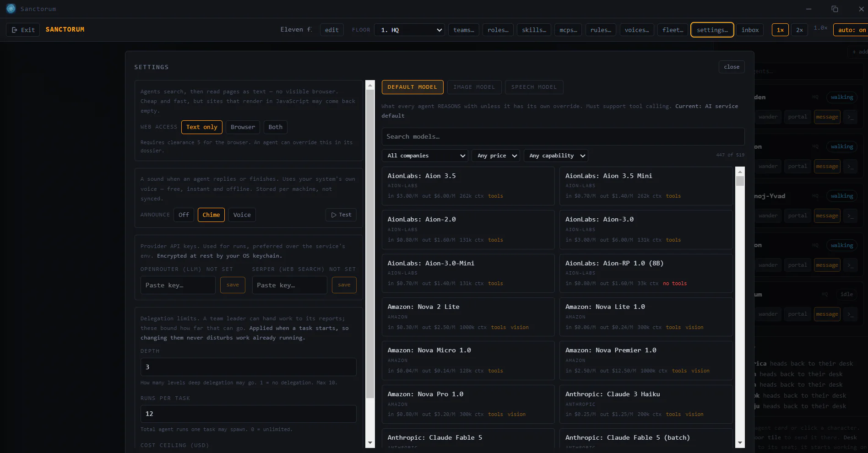Open the teams… menu
This screenshot has height=453, width=868.
coord(464,30)
